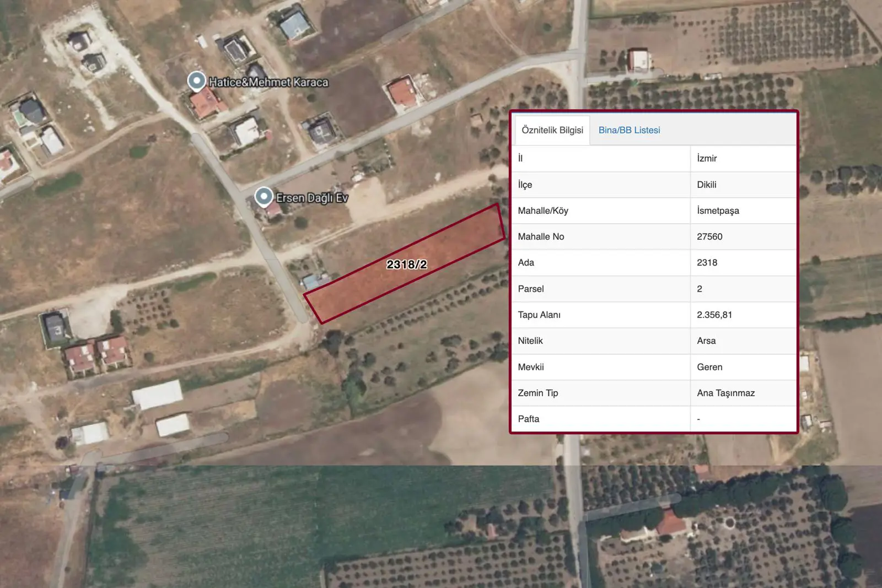
Task: Click the Mevkii row label
Action: pyautogui.click(x=531, y=367)
